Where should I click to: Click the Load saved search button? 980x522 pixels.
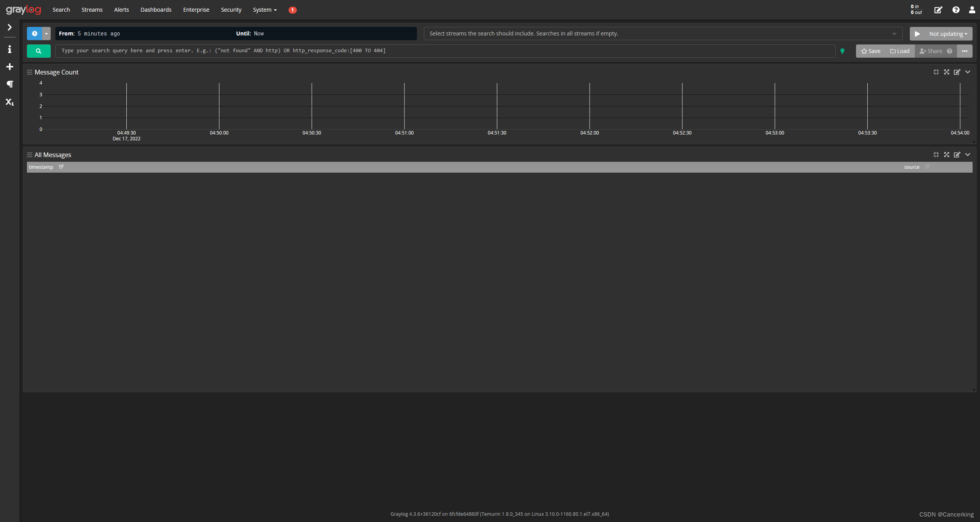[900, 51]
